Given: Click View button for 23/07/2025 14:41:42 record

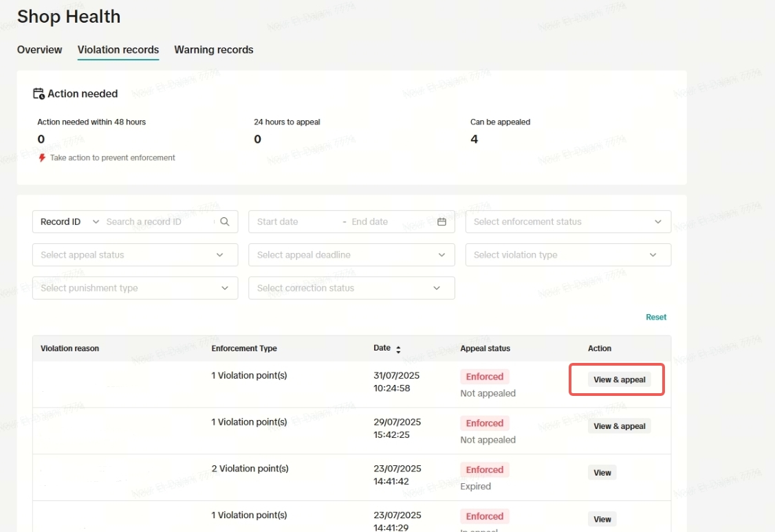Looking at the screenshot, I should click(602, 473).
